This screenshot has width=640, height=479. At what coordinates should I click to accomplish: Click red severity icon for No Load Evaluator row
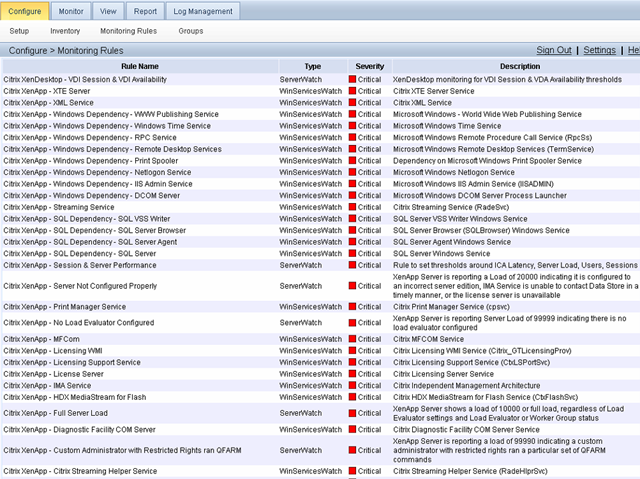click(352, 323)
